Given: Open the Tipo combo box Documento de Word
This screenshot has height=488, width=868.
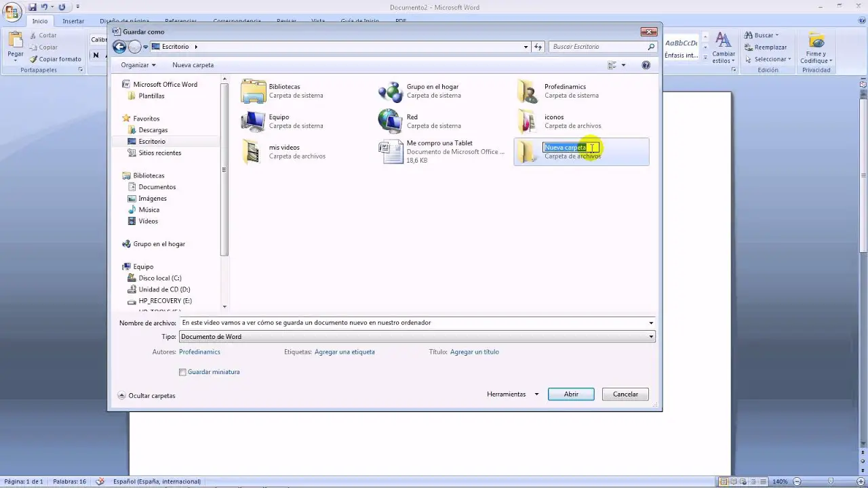Looking at the screenshot, I should point(417,337).
